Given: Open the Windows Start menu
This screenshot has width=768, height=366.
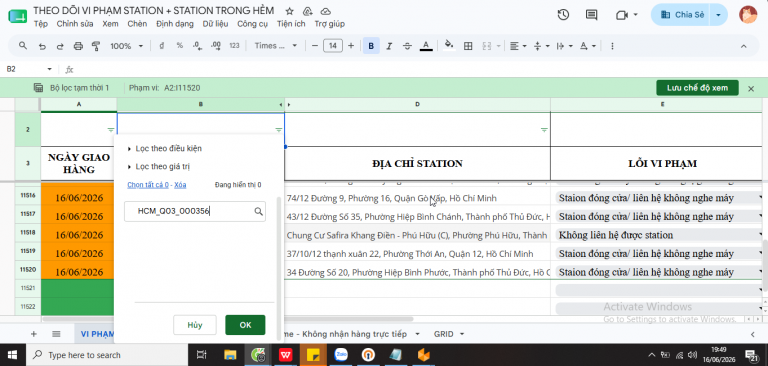Looking at the screenshot, I should [12, 355].
